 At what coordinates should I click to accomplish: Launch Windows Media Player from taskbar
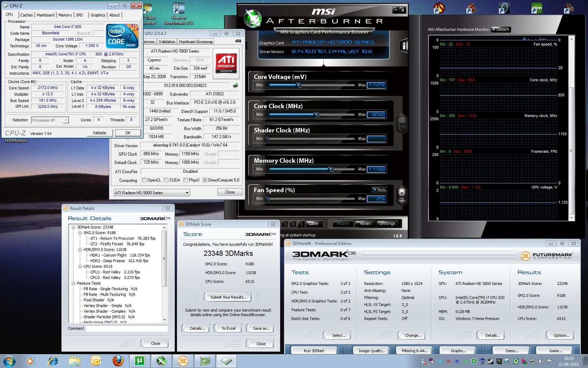[x=30, y=361]
